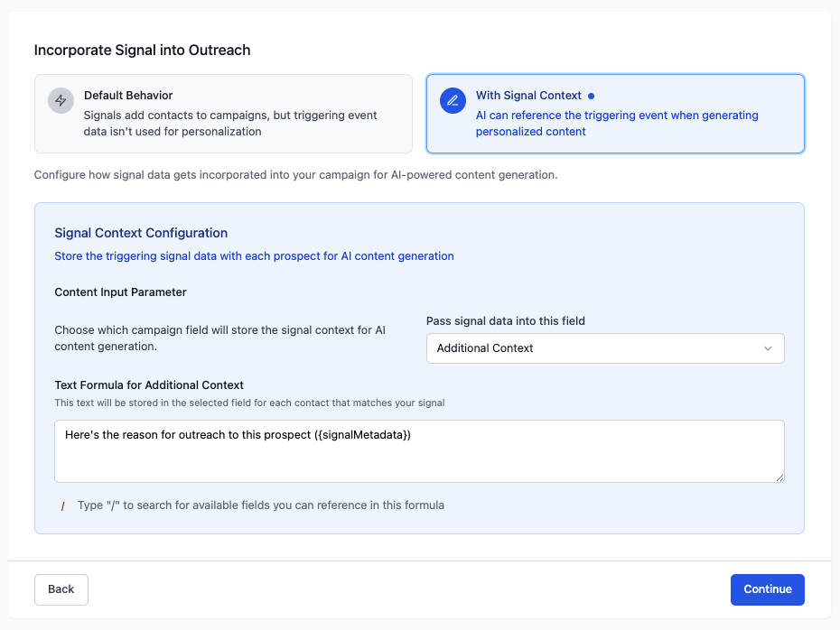
Task: Click the resize handle of the formula text area
Action: tap(779, 477)
